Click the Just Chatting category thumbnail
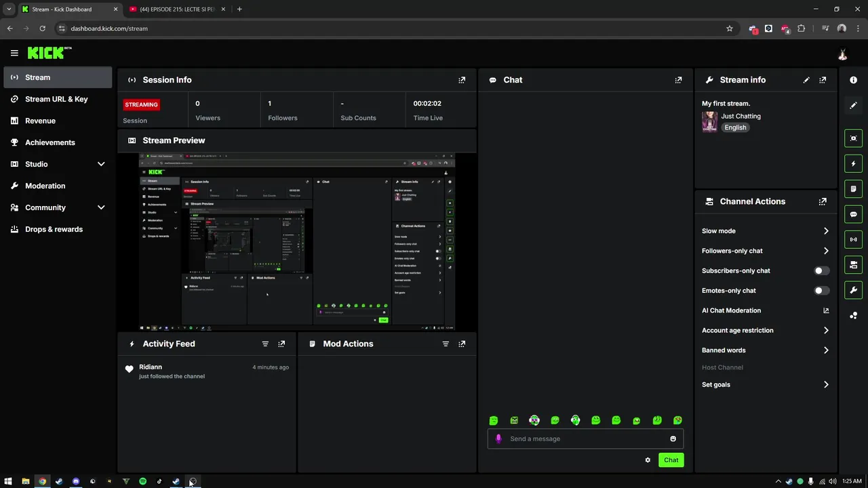The image size is (868, 488). point(709,121)
